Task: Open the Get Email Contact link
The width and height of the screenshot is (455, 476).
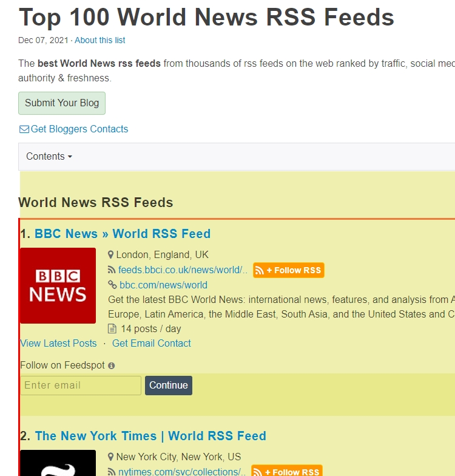Action: pyautogui.click(x=152, y=344)
